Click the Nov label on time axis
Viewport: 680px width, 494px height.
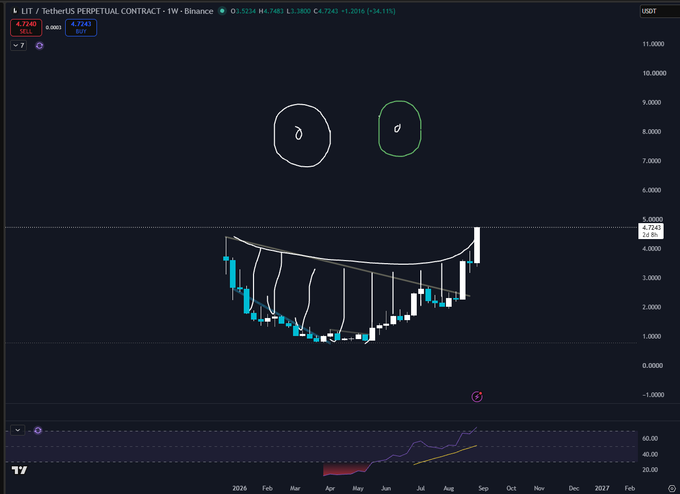tap(539, 488)
